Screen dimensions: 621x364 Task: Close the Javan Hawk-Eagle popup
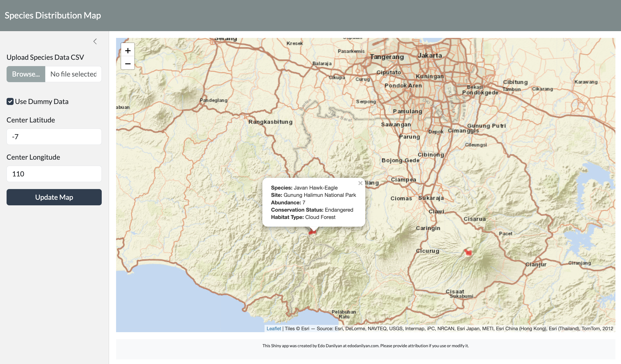click(360, 183)
